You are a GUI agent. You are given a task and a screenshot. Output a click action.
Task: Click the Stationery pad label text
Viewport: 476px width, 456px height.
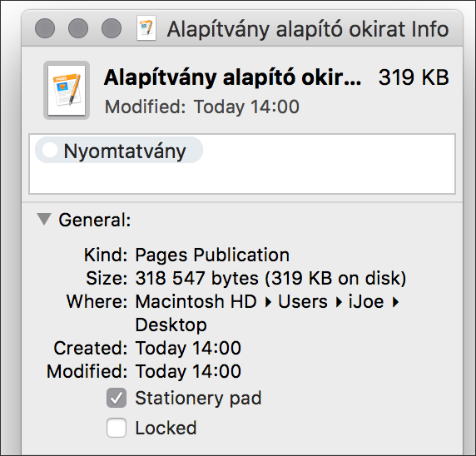click(198, 398)
